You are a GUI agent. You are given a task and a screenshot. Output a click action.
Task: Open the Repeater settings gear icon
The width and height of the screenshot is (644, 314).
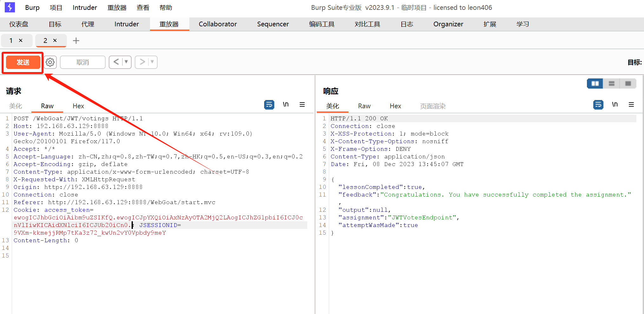[50, 62]
